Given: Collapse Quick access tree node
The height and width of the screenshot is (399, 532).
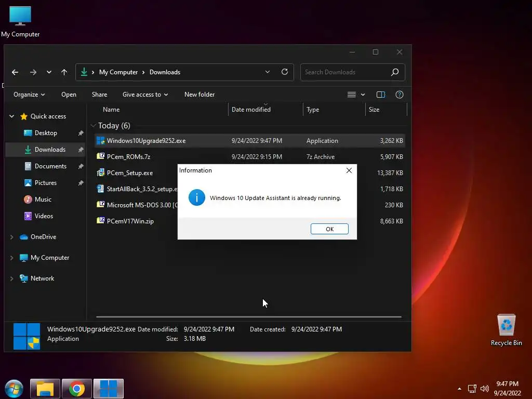Looking at the screenshot, I should click(x=12, y=116).
